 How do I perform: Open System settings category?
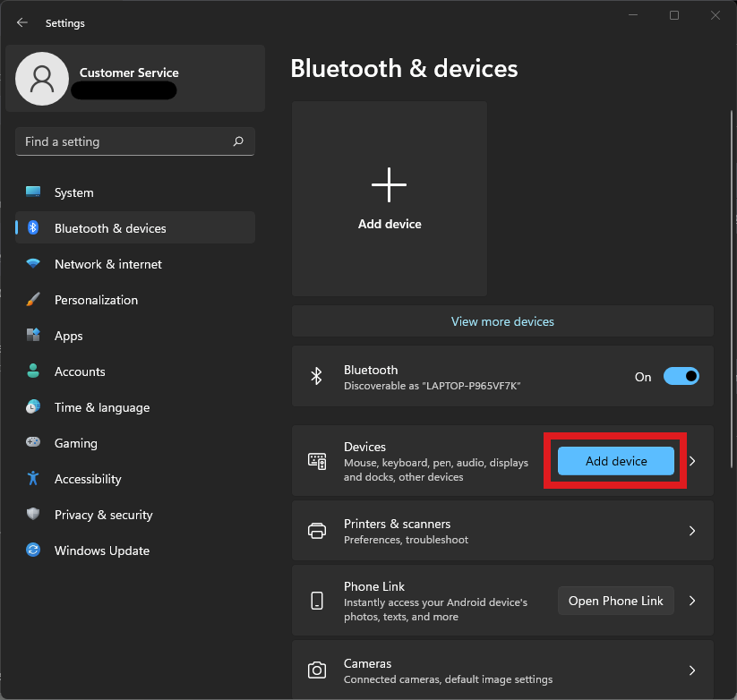[135, 192]
